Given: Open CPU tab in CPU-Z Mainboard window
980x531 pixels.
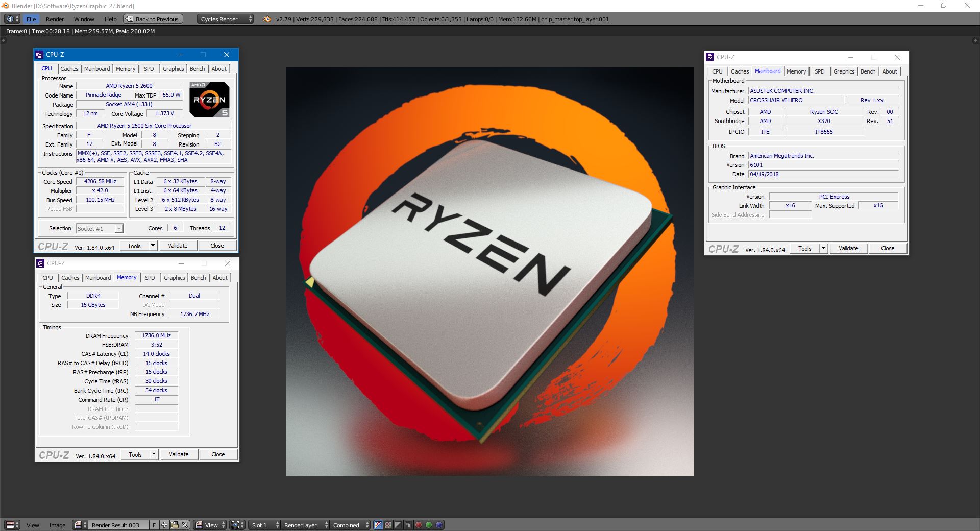Looking at the screenshot, I should [x=717, y=71].
